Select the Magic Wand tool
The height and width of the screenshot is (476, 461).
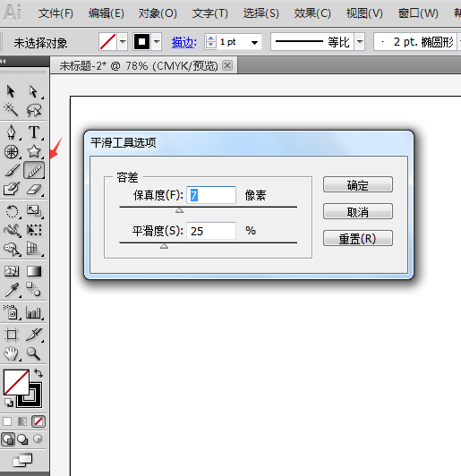(11, 110)
